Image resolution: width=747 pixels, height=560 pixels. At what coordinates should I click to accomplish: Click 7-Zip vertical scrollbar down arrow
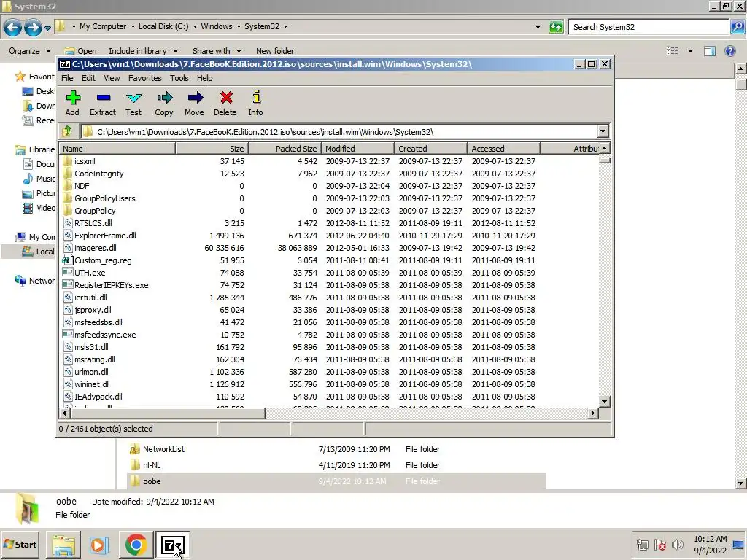[605, 402]
